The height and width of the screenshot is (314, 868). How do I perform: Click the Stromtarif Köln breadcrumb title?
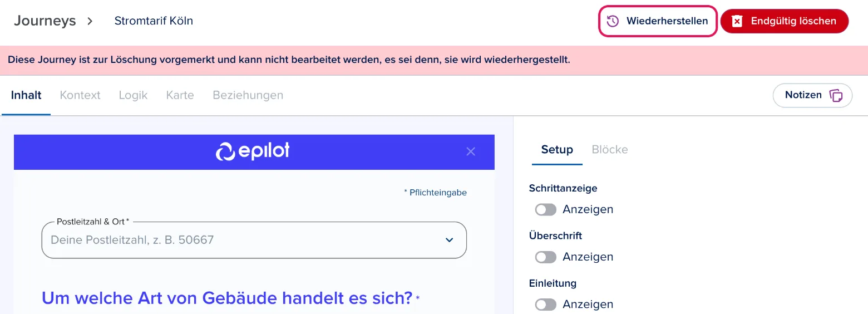click(154, 21)
